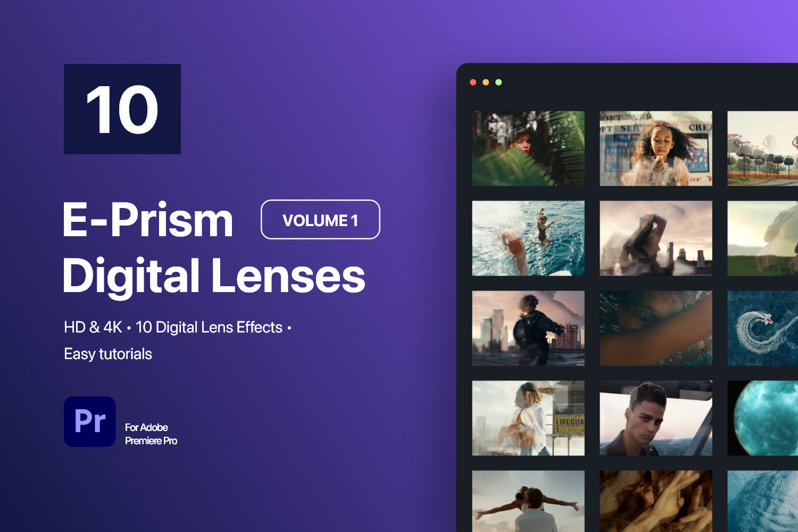Click the Adobe Premiere Pro 'Pr' icon
The width and height of the screenshot is (798, 532).
click(x=90, y=421)
